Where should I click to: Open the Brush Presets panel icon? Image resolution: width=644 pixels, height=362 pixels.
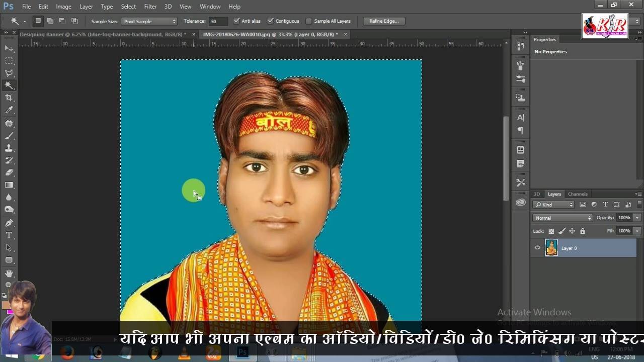point(521,79)
